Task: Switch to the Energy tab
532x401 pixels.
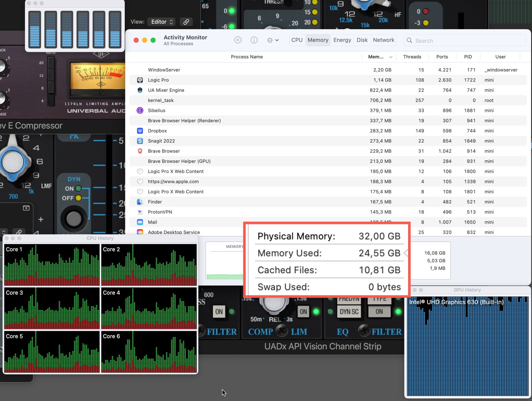Action: point(342,40)
